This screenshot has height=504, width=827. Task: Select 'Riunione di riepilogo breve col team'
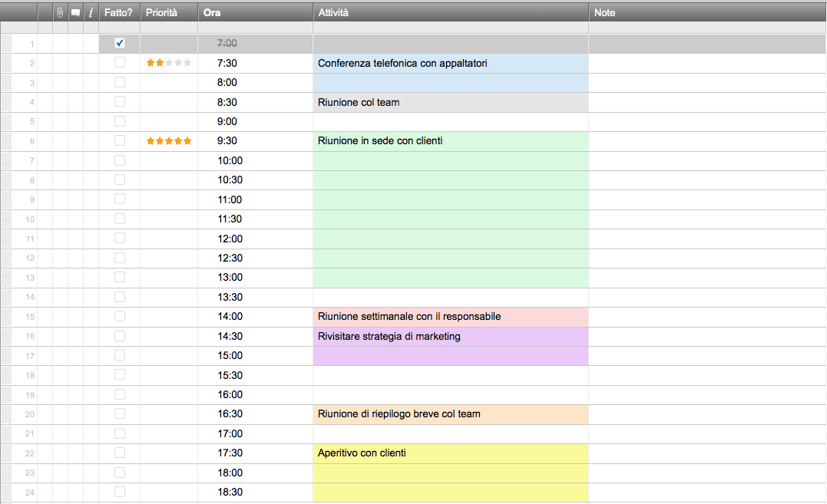click(451, 414)
